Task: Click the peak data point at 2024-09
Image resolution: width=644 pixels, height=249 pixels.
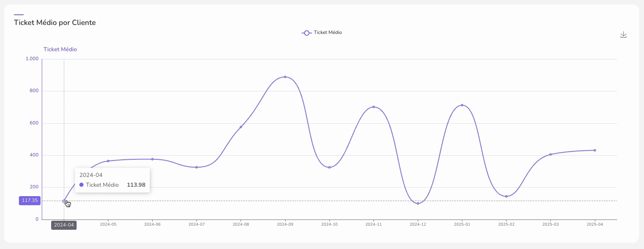Action: 285,77
